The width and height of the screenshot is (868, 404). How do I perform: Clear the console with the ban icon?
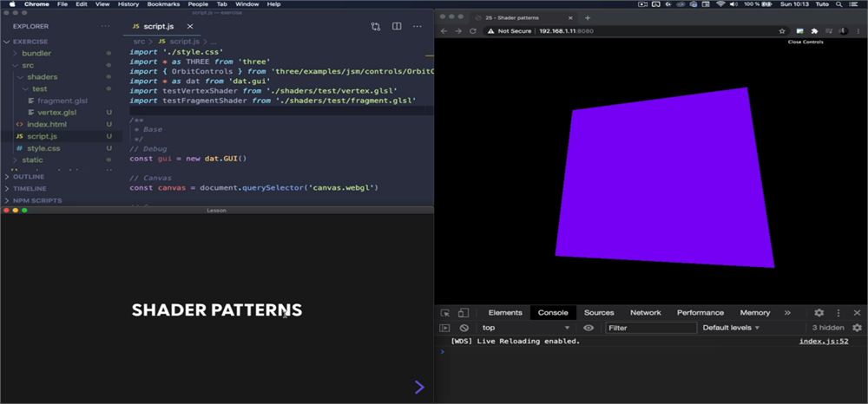tap(464, 328)
